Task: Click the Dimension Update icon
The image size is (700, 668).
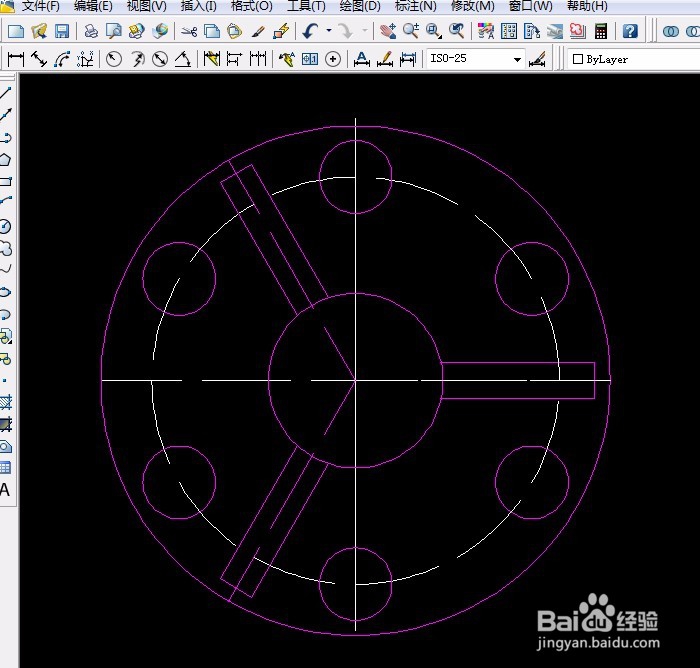Action: [x=408, y=59]
